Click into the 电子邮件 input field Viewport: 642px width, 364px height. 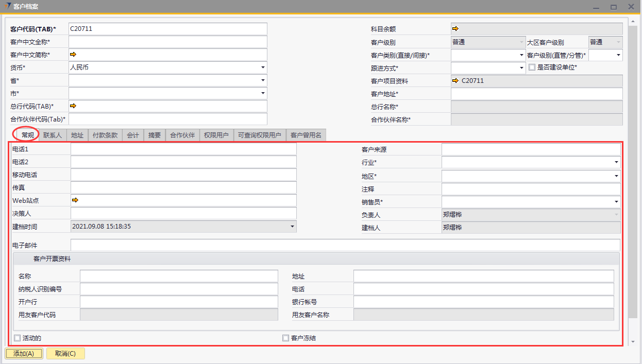coord(345,245)
